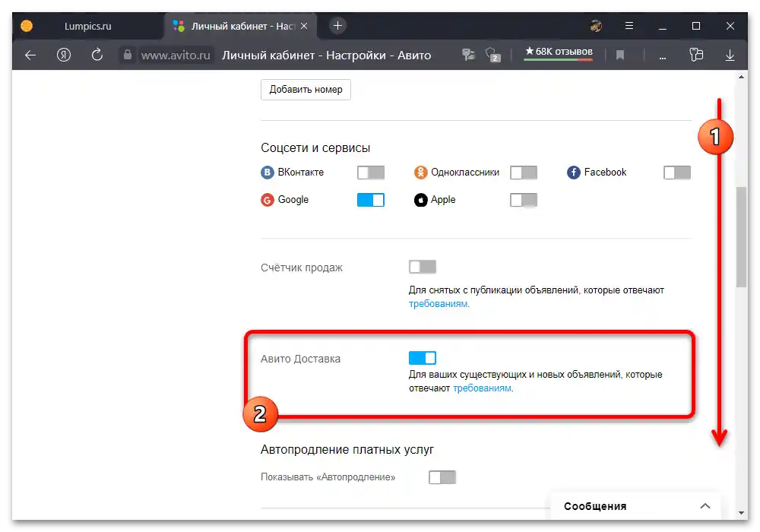Click the vertical scrollbar thumb

(x=741, y=236)
